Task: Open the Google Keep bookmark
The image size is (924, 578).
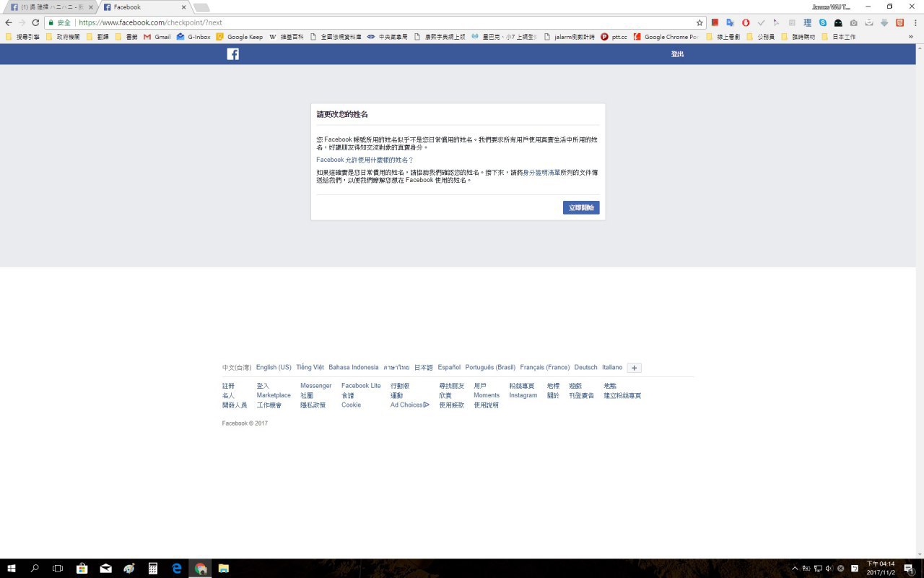Action: click(x=240, y=37)
